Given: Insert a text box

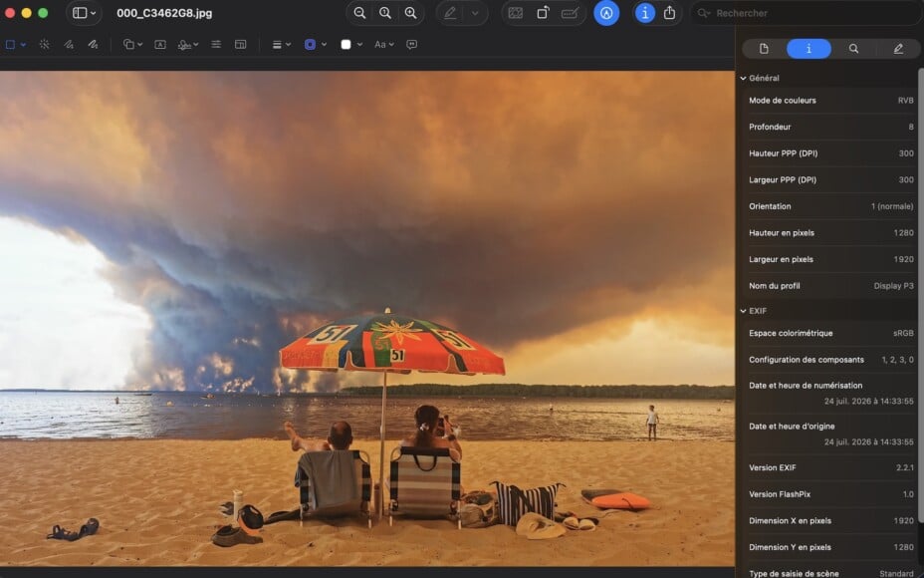Looking at the screenshot, I should (x=159, y=44).
